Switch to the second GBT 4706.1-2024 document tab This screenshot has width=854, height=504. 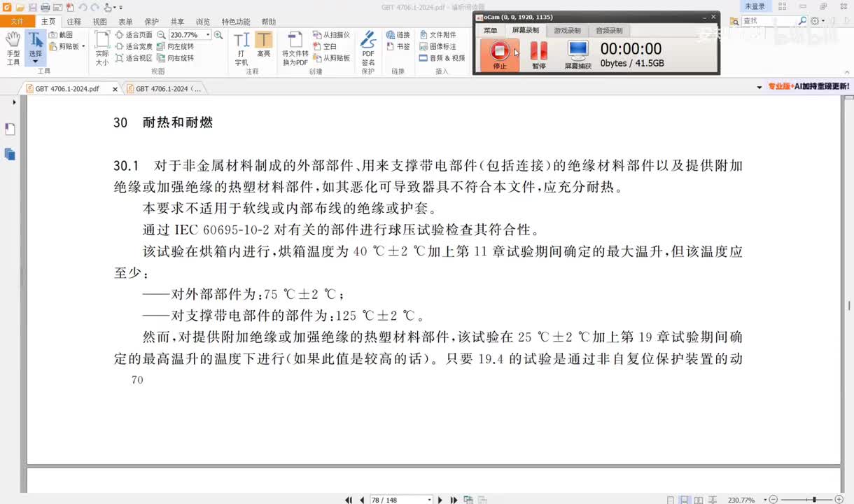coord(167,89)
